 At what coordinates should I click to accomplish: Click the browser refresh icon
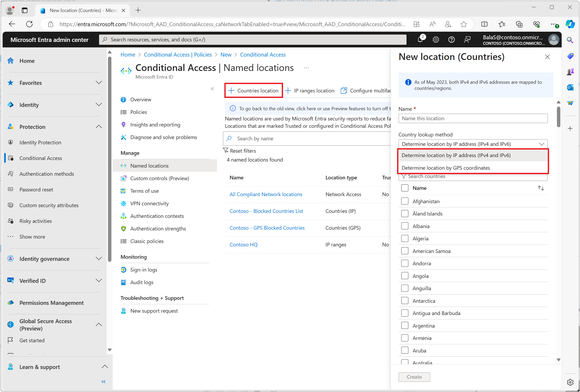click(29, 24)
